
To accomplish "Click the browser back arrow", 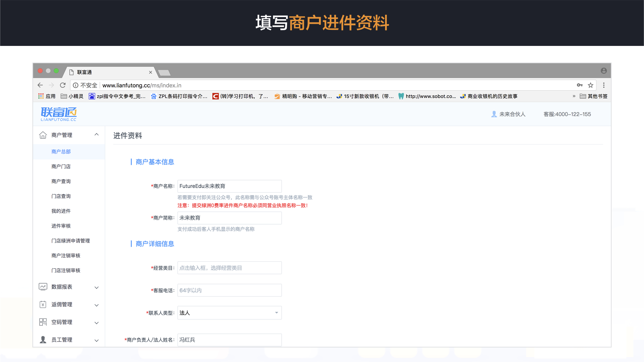I will coord(40,85).
